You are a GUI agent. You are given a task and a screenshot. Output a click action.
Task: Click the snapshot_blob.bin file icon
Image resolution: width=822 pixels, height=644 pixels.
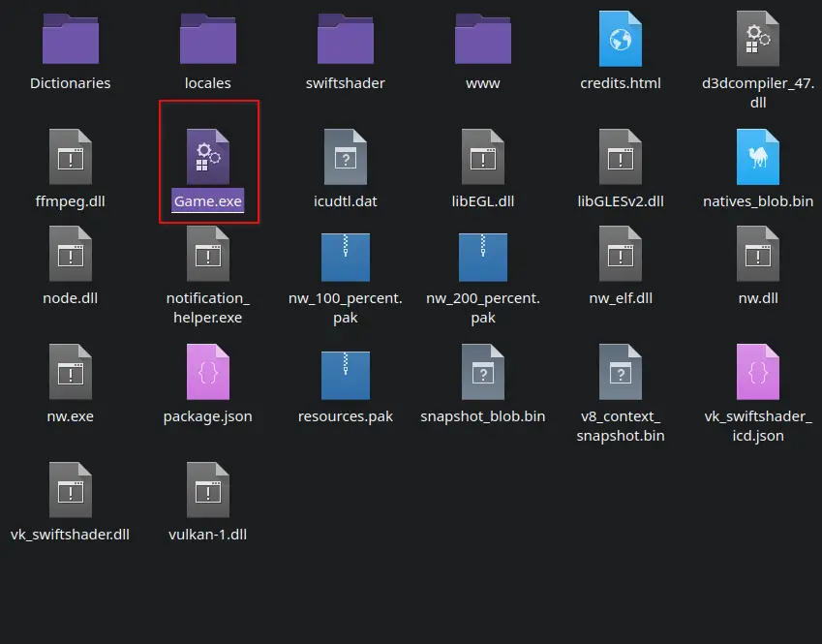[483, 372]
